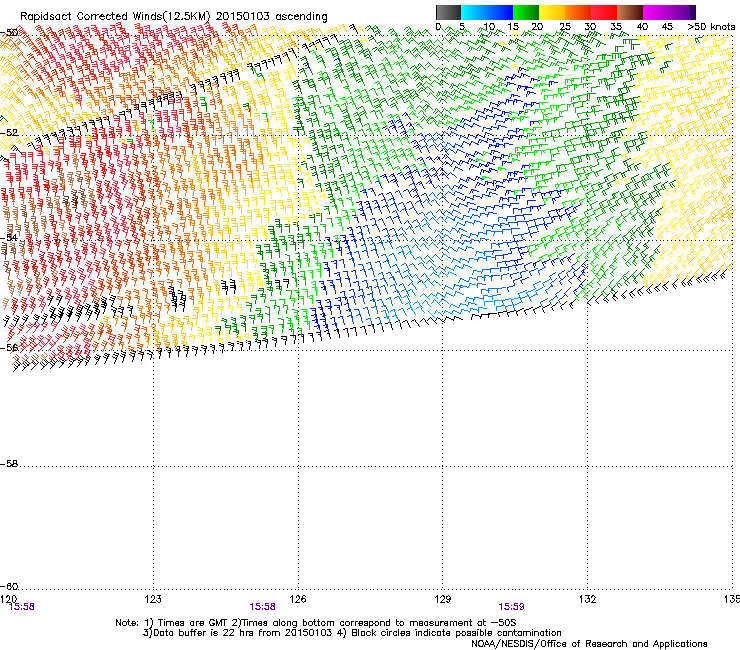Image resolution: width=740 pixels, height=650 pixels.
Task: Click the 'Rapidscat Corrected Winds(12.5KM)' title text
Action: (x=115, y=17)
